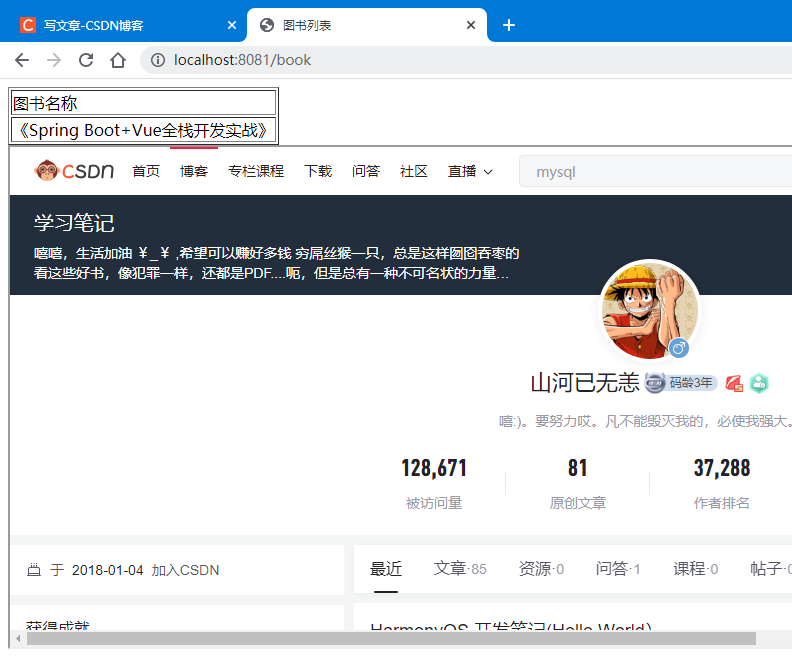Reload the page with refresh icon
The image size is (792, 663).
tap(86, 60)
